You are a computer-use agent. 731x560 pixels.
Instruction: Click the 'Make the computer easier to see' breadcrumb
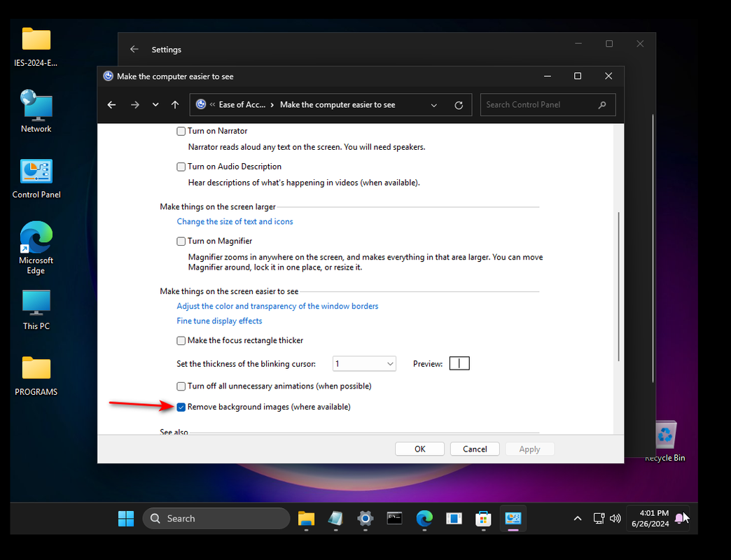337,105
